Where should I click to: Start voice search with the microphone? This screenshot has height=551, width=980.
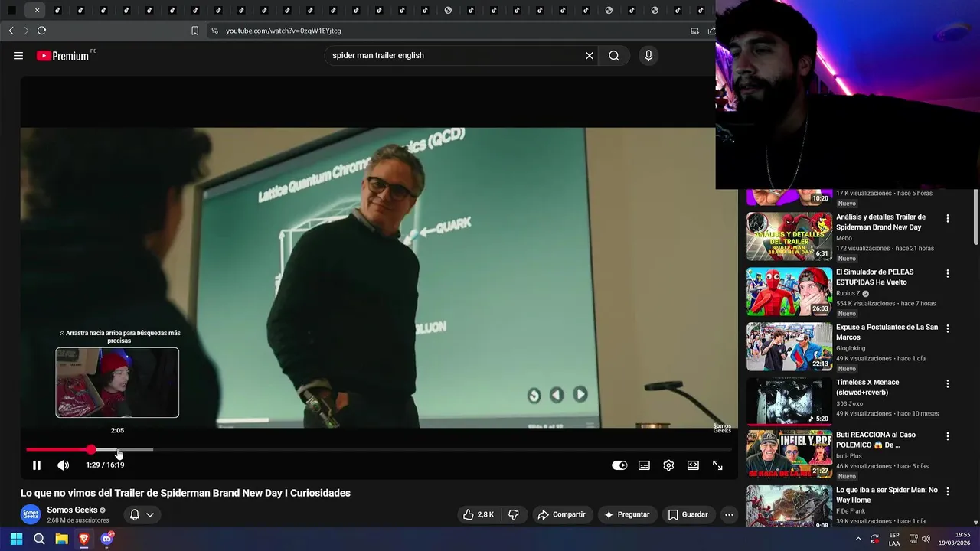648,56
